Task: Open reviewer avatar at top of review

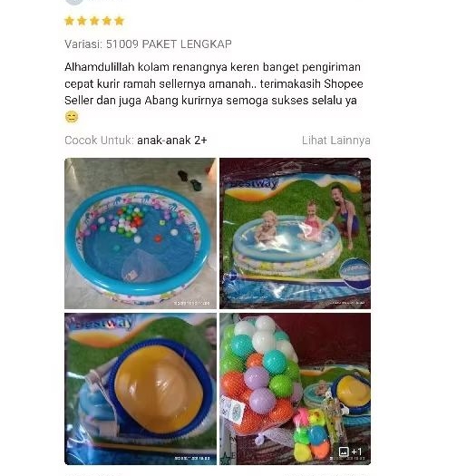Action: [74, 2]
